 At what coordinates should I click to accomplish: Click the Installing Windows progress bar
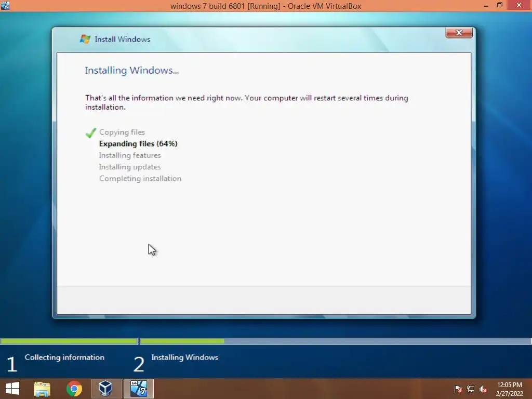[336, 341]
